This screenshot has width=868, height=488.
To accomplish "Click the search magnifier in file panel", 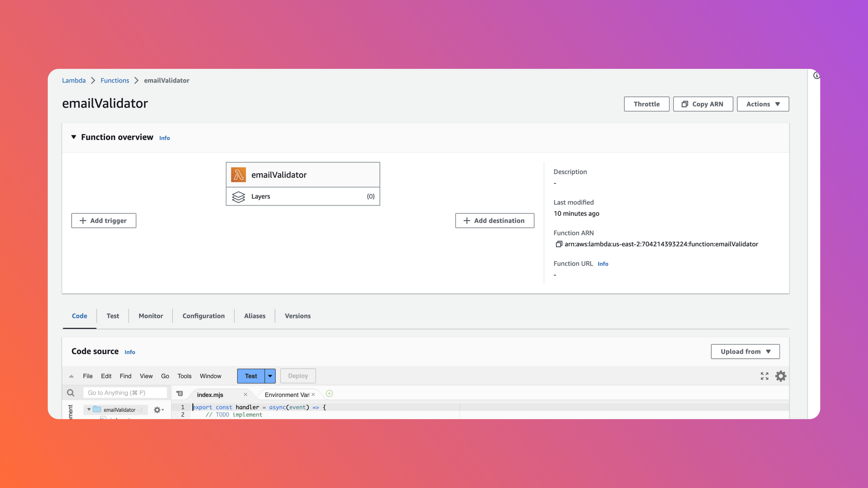I will coord(70,393).
